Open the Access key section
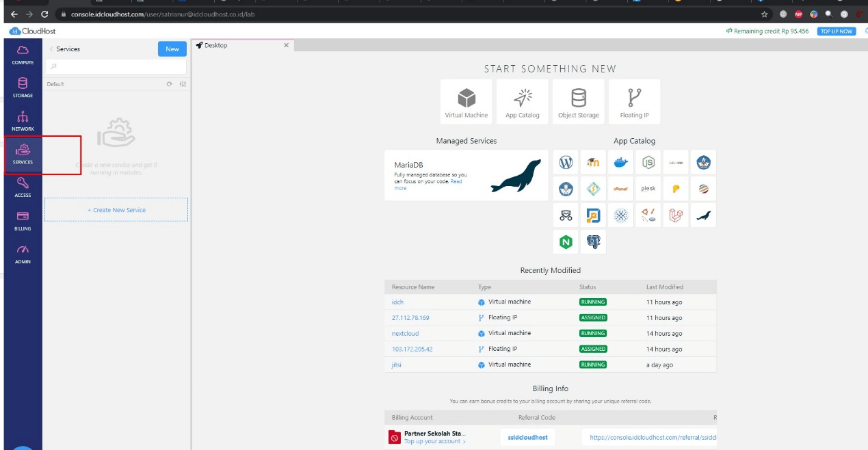The height and width of the screenshot is (450, 868). 23,186
